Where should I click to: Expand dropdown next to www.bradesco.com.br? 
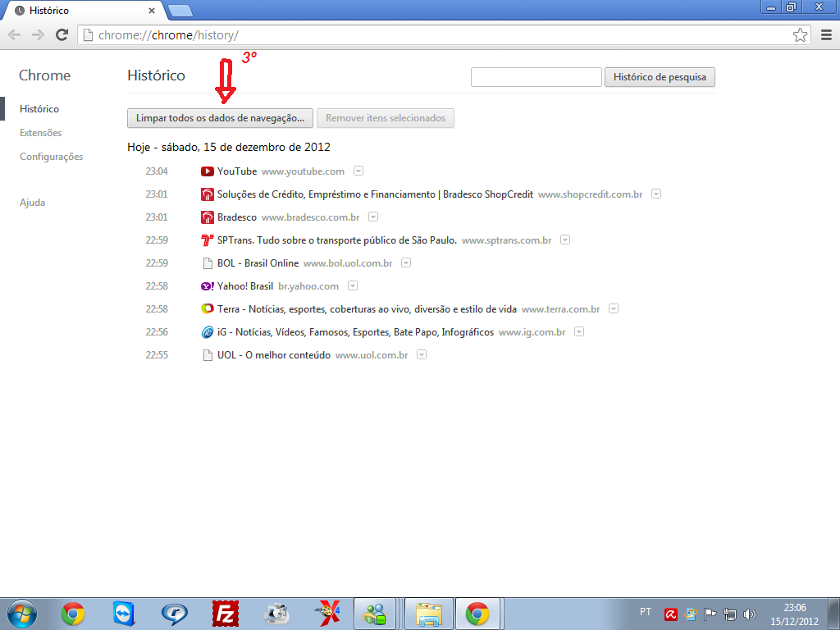coord(373,217)
